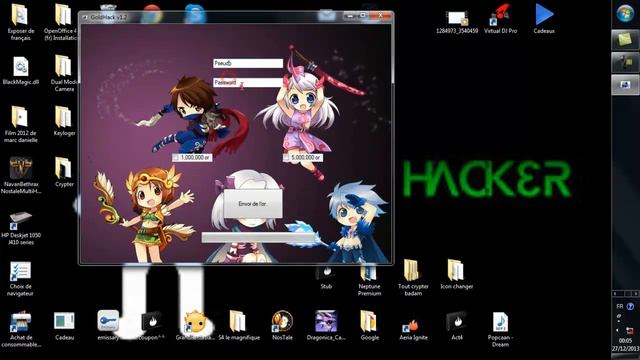The width and height of the screenshot is (640, 360).
Task: Click the FR language indicator
Action: [x=620, y=306]
